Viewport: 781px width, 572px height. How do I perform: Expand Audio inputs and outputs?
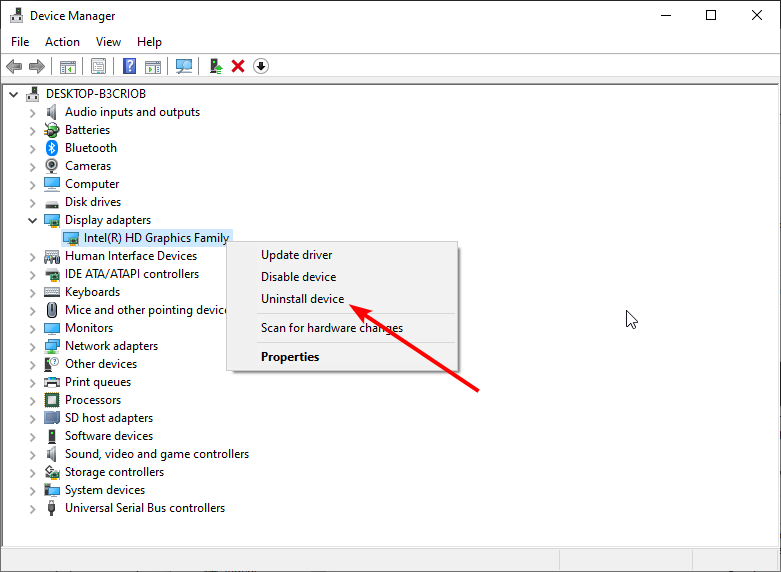[x=32, y=113]
